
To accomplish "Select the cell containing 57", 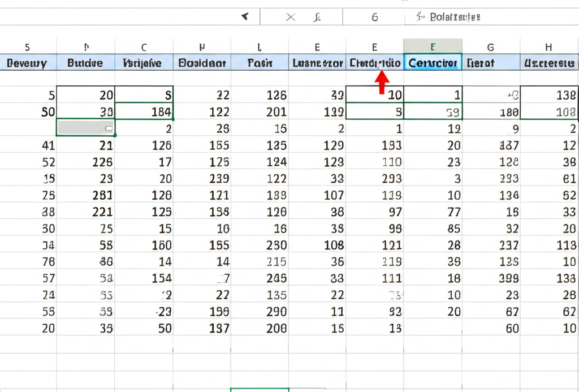I will click(28, 278).
